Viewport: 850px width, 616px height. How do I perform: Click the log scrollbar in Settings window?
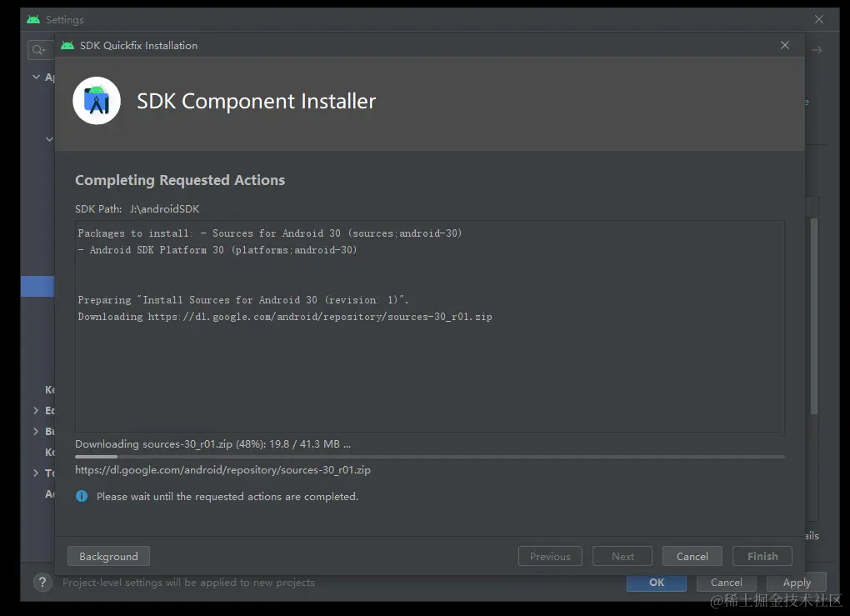(813, 316)
